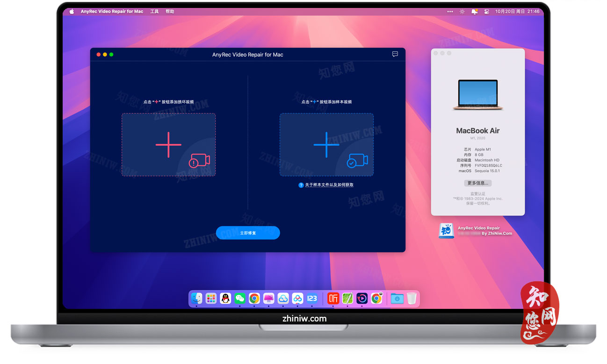The image size is (607, 364).
Task: Click the blue plus to add sample video
Action: coord(326,144)
